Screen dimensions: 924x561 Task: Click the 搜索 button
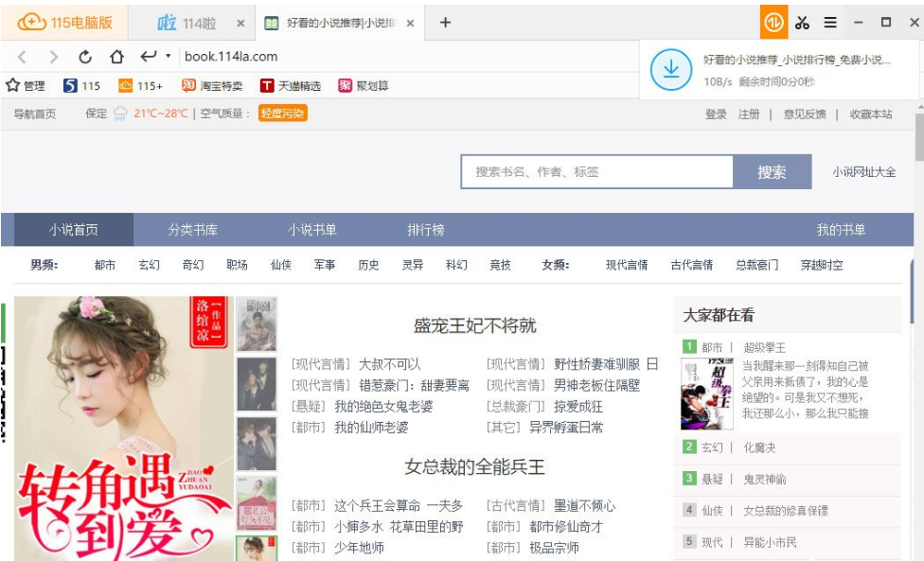tap(772, 172)
